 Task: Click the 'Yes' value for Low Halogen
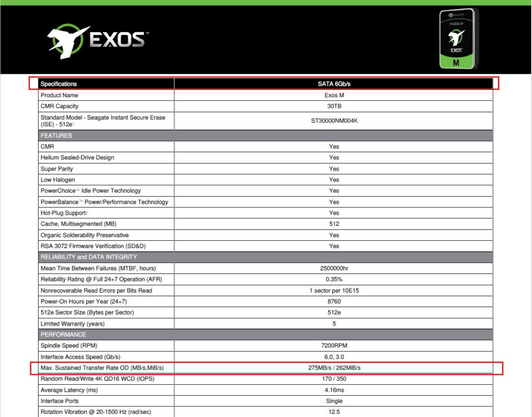tap(334, 179)
